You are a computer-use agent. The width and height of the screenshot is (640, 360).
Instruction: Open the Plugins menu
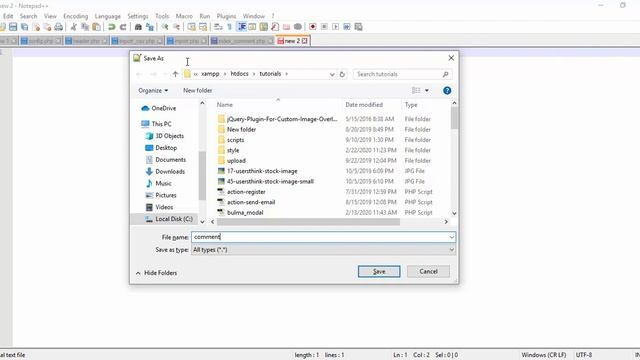click(227, 16)
